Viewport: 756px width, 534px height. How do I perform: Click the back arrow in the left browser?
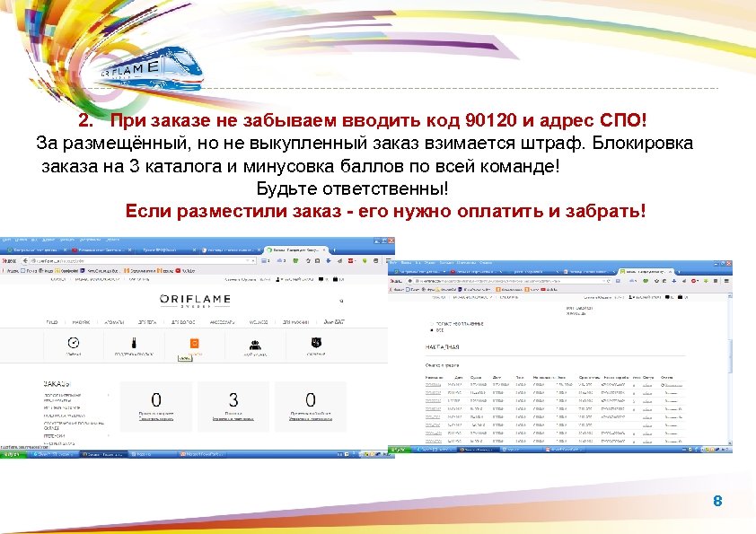click(x=25, y=261)
